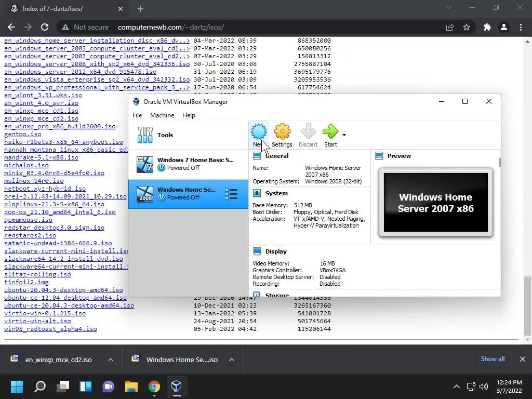This screenshot has height=399, width=532.
Task: Open the Tools entry in VirtualBox
Action: click(188, 135)
